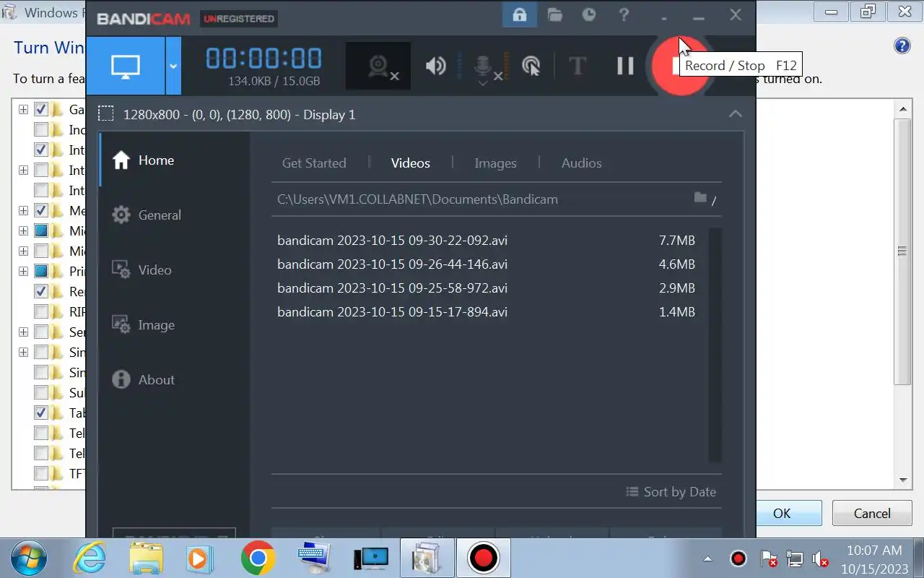
Task: Click the Documents\Bandicam output path
Action: click(x=417, y=199)
